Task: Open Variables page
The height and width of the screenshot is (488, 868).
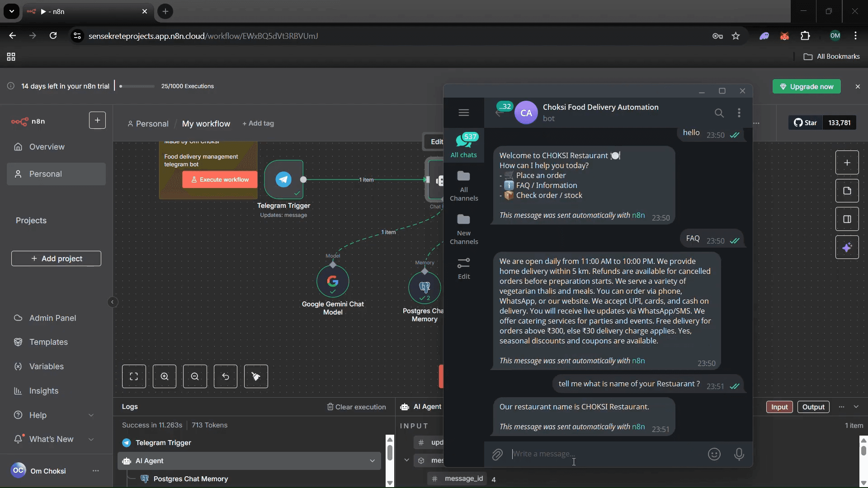Action: tap(56, 366)
